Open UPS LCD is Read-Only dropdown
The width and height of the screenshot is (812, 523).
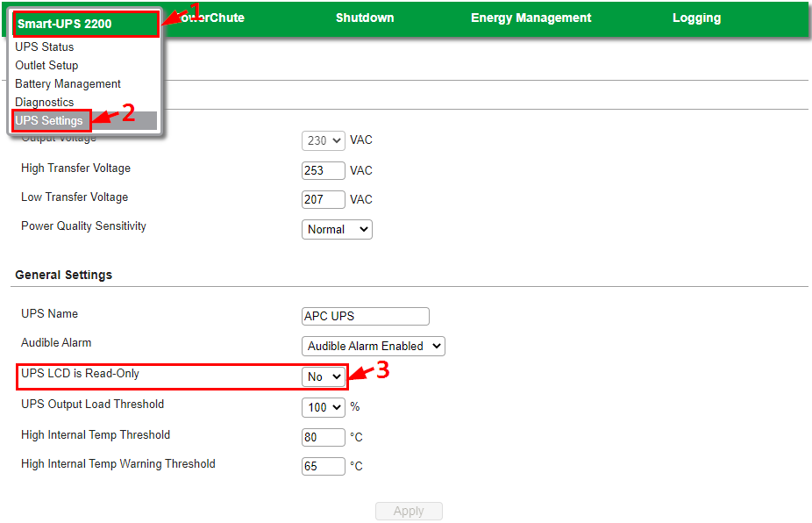coord(324,376)
